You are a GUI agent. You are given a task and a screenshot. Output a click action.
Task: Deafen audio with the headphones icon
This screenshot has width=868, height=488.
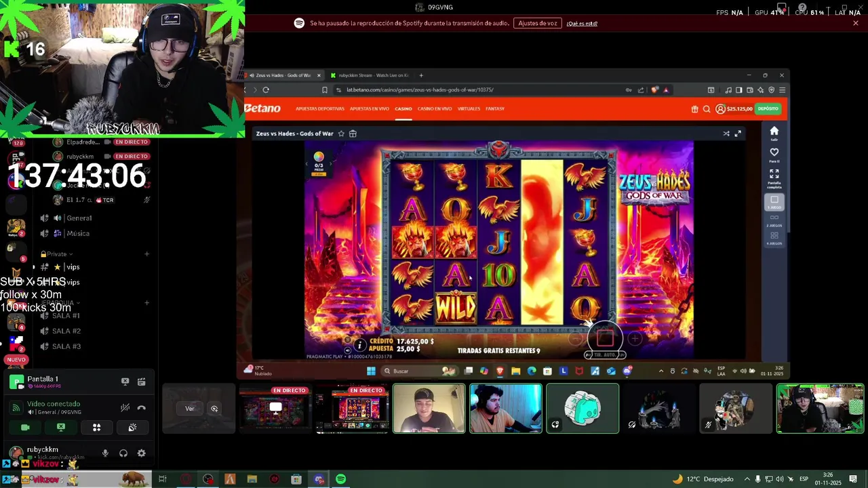tap(123, 453)
